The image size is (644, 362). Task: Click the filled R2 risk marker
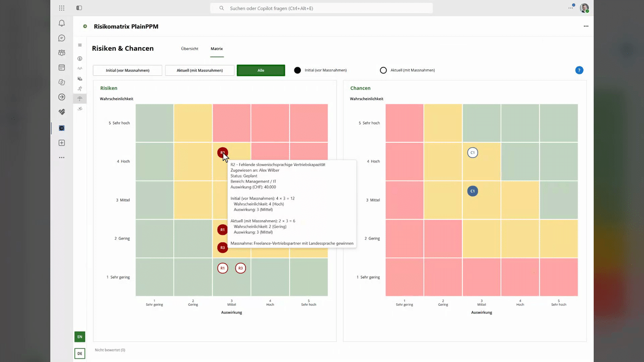(222, 153)
